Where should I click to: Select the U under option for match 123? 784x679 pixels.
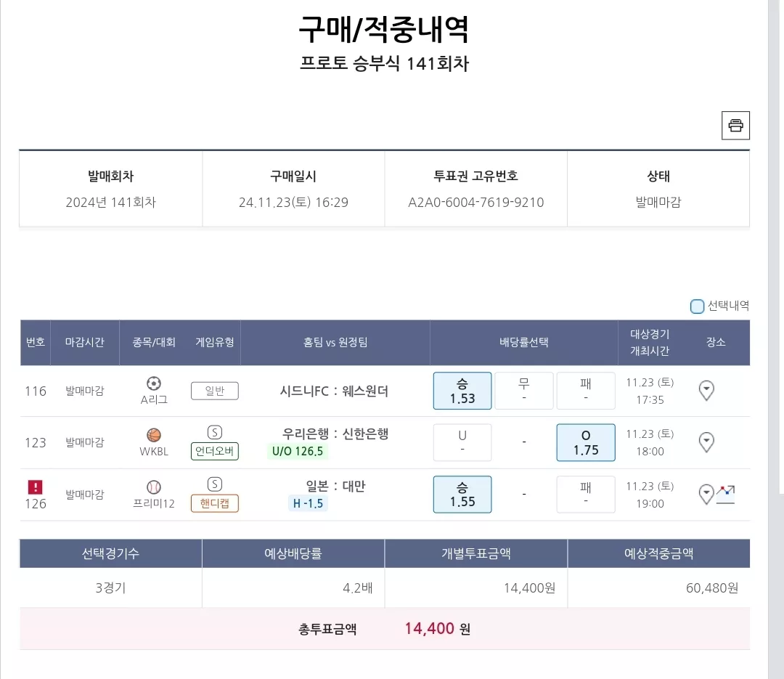pos(462,442)
